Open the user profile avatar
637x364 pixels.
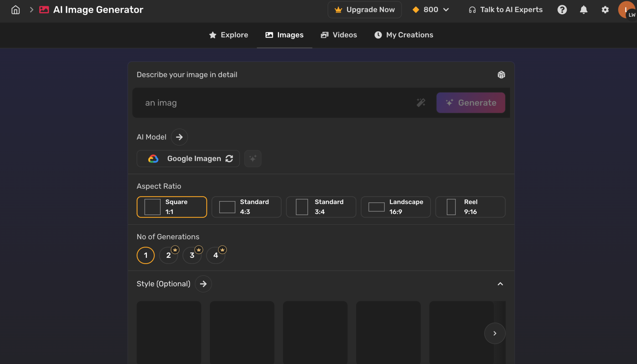click(626, 10)
